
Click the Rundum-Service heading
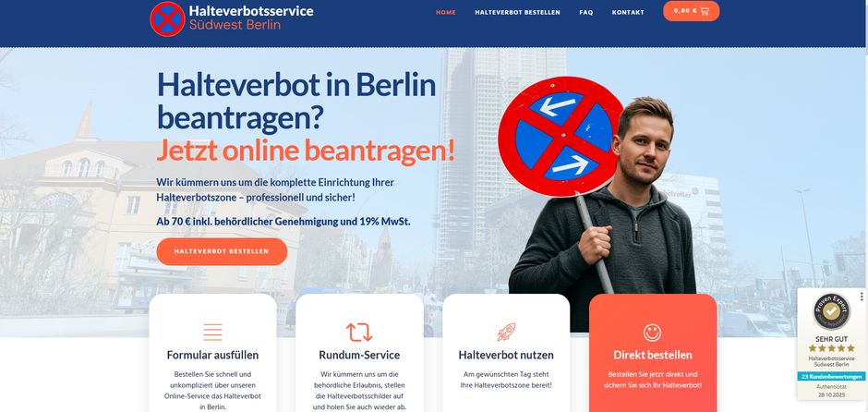click(359, 355)
